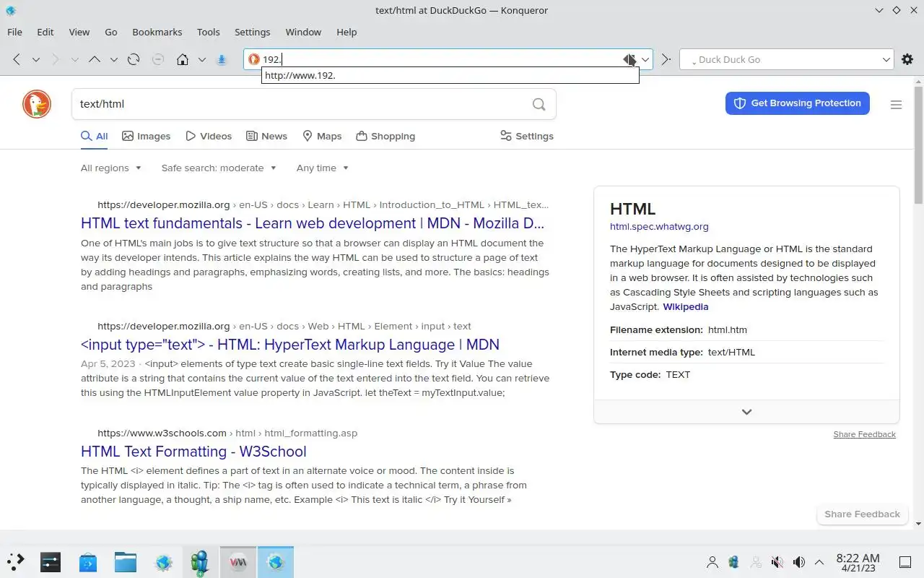
Task: Show hidden system tray icons arrow
Action: pos(819,562)
